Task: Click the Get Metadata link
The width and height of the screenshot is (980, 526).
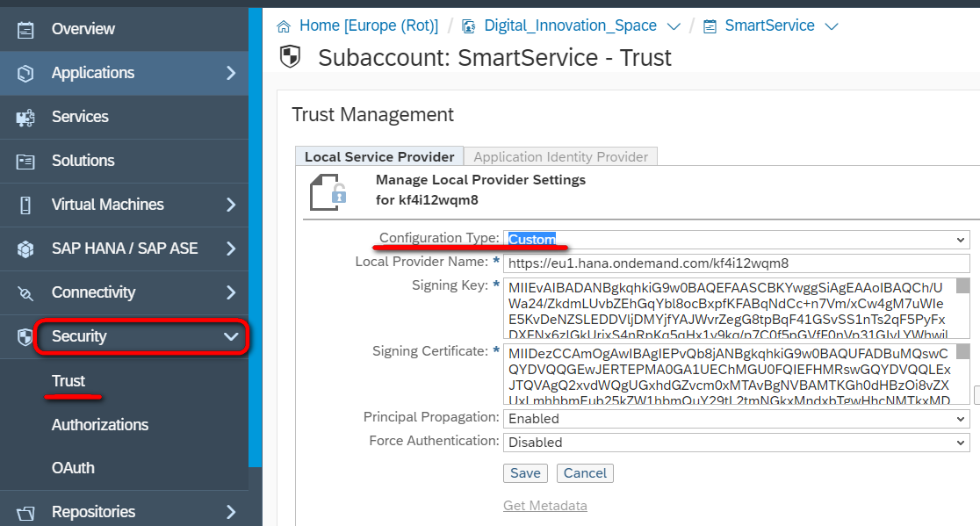Action: click(x=545, y=506)
